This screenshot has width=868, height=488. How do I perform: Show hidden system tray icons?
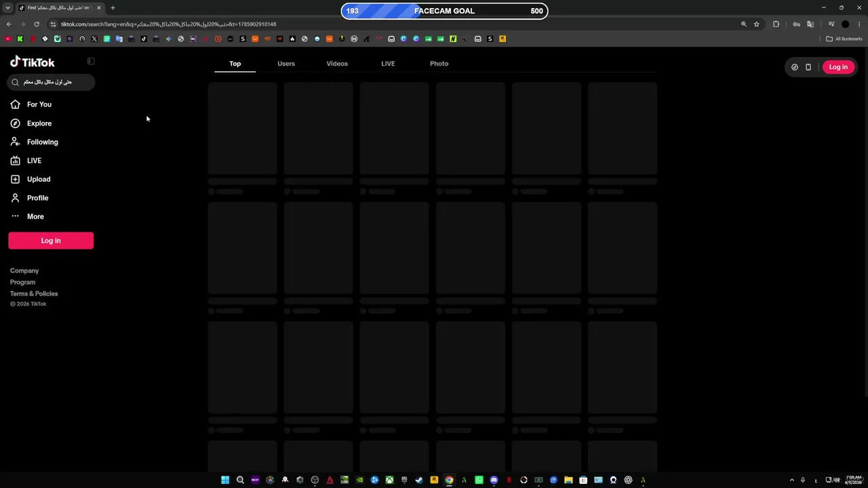[791, 480]
